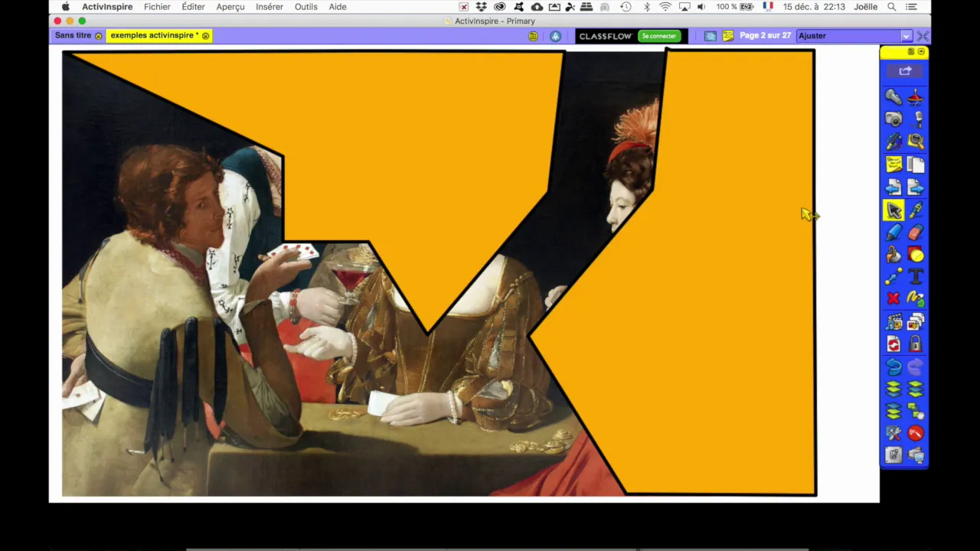Click the dual screen devices icon
The height and width of the screenshot is (551, 980).
tap(916, 455)
